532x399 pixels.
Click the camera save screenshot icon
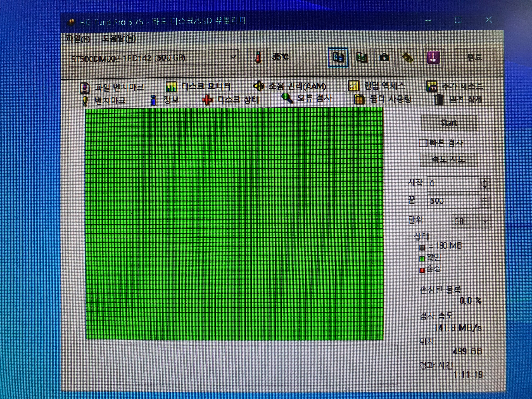click(x=384, y=58)
